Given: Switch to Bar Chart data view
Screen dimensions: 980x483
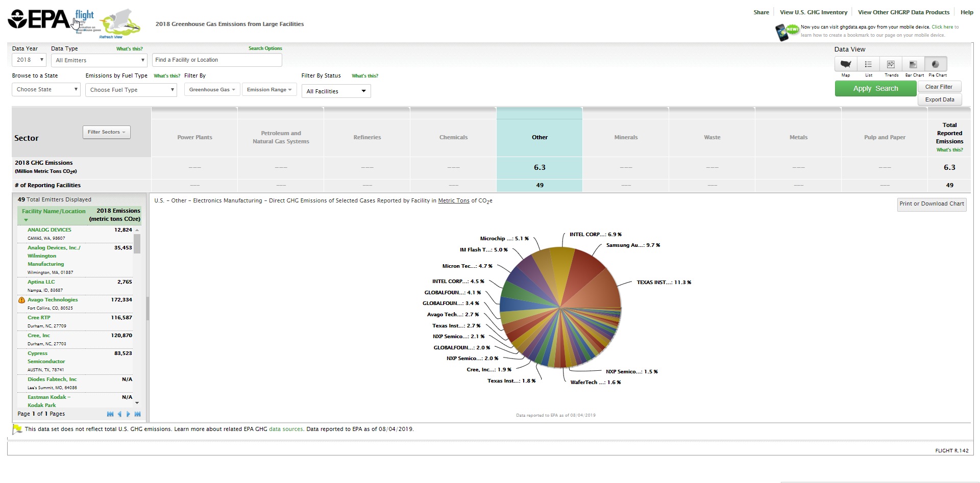Looking at the screenshot, I should [913, 64].
